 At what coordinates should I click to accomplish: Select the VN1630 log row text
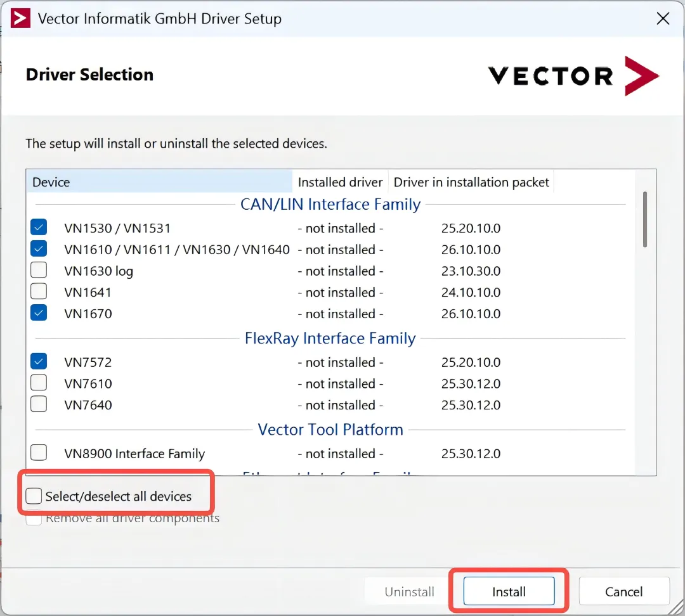pyautogui.click(x=99, y=271)
